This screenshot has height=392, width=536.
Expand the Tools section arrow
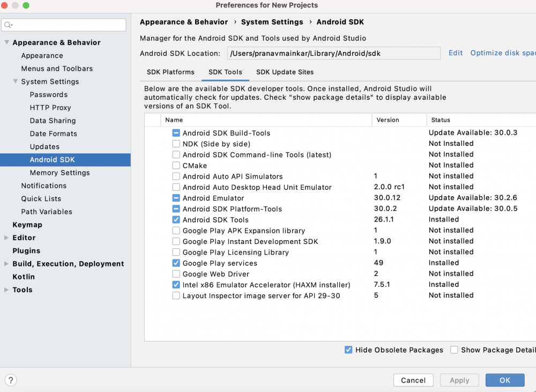(x=6, y=290)
